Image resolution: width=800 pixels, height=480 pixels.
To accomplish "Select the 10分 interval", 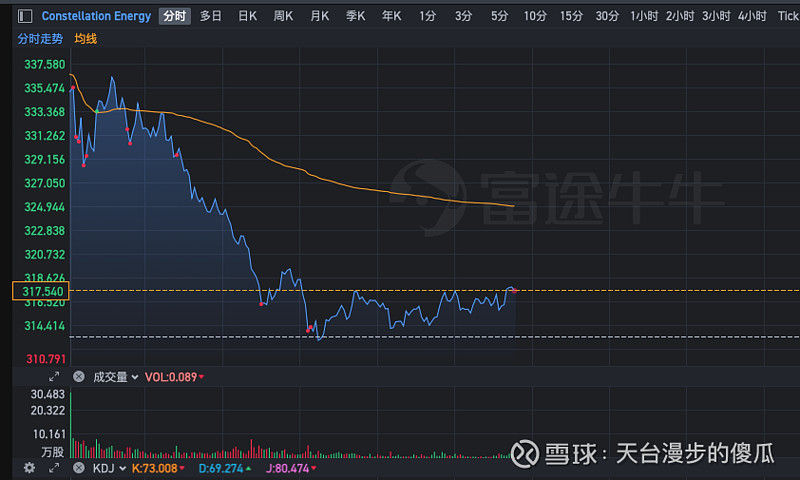I will coord(535,16).
